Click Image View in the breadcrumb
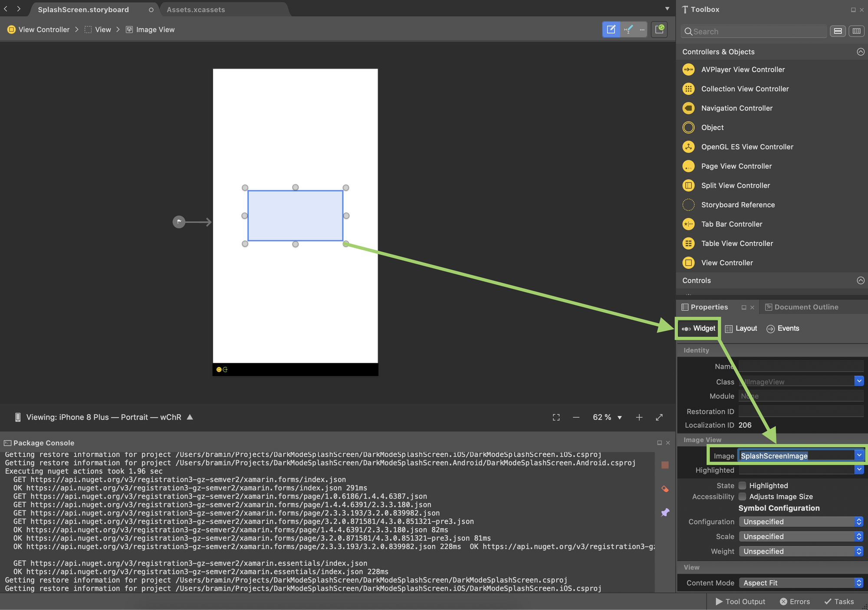Viewport: 868px width, 610px height. tap(155, 30)
